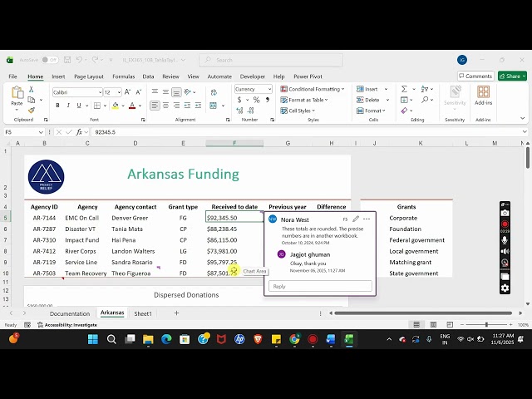Click the Cut scissors icon
Viewport: 532px width, 399px height.
pyautogui.click(x=32, y=89)
